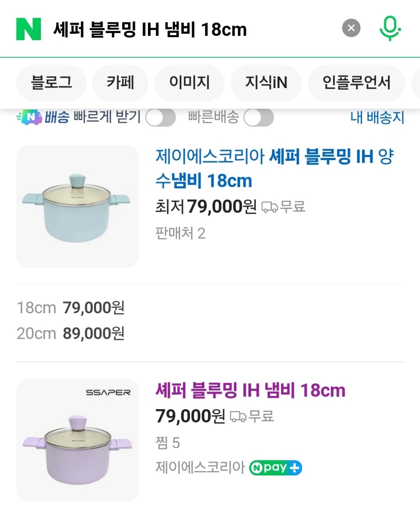Image resolution: width=420 pixels, height=505 pixels.
Task: Click the search input field text
Action: tap(150, 30)
